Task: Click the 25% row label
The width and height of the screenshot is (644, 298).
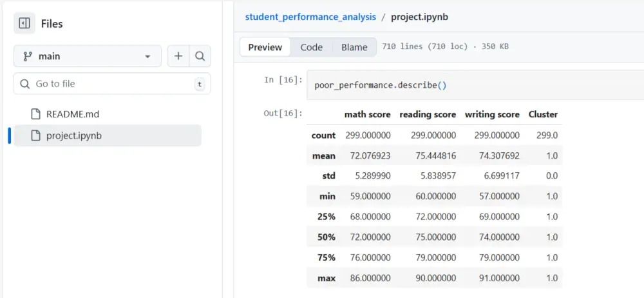Action: 326,217
